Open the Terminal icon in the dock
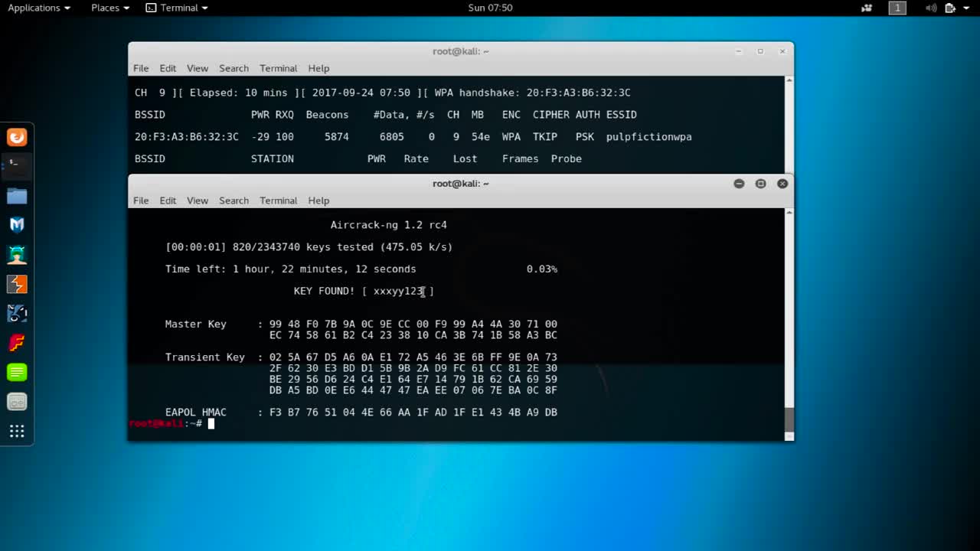The height and width of the screenshot is (551, 980). (17, 165)
